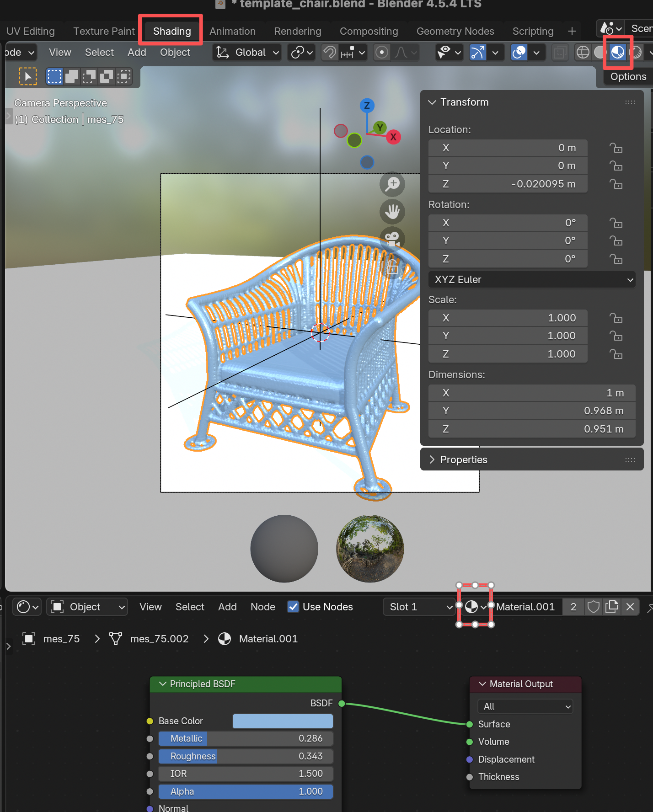Open the Slot 1 material slot dropdown
This screenshot has height=812, width=653.
[x=419, y=607]
